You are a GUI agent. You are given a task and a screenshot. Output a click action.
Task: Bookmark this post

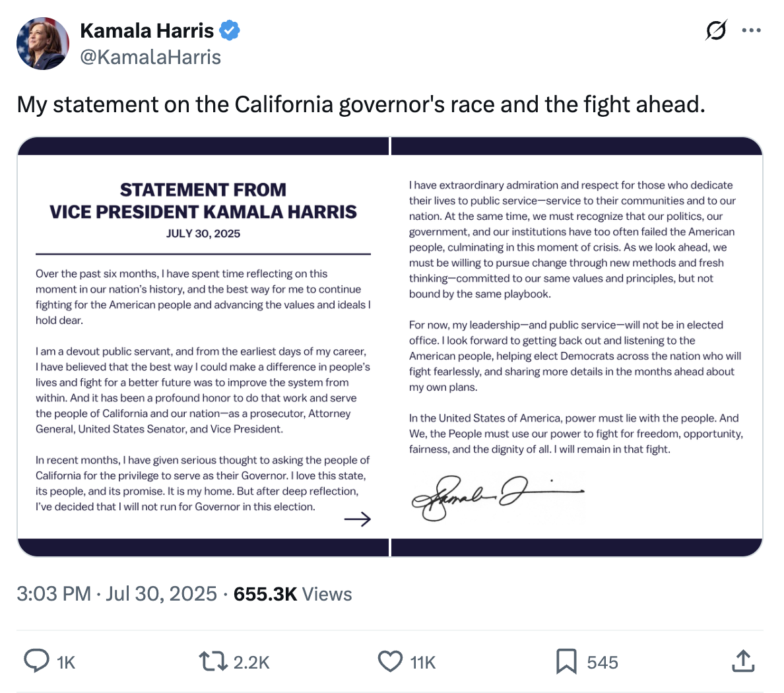[566, 661]
